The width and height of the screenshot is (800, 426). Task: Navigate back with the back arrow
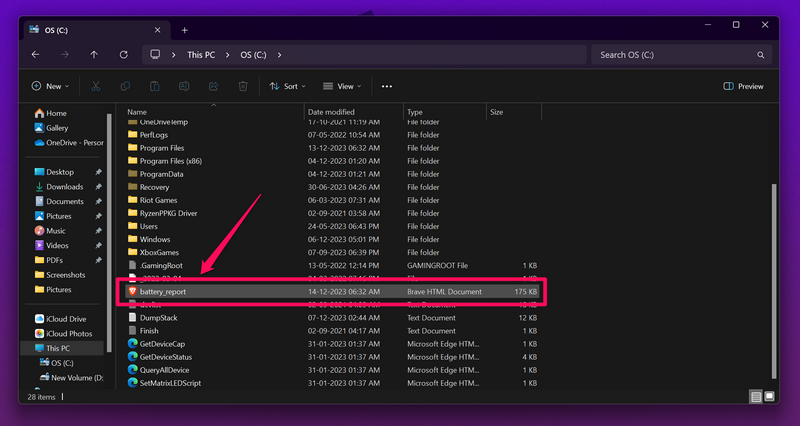point(36,54)
